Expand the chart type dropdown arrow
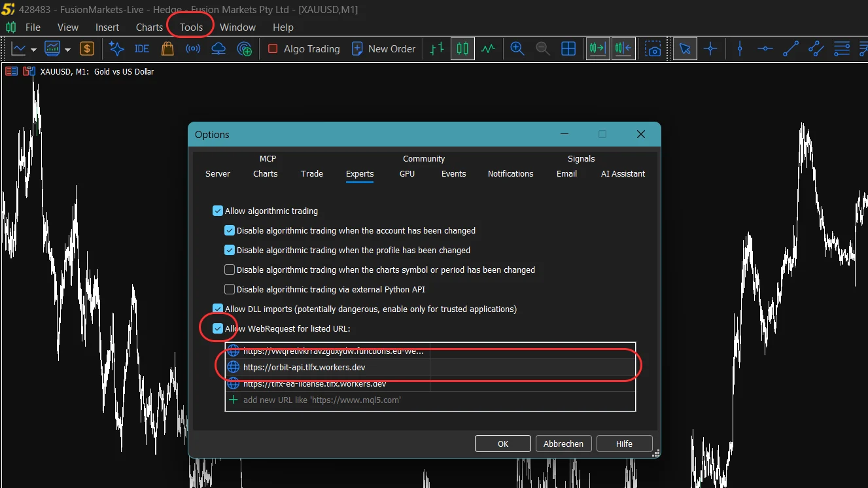 coord(33,49)
